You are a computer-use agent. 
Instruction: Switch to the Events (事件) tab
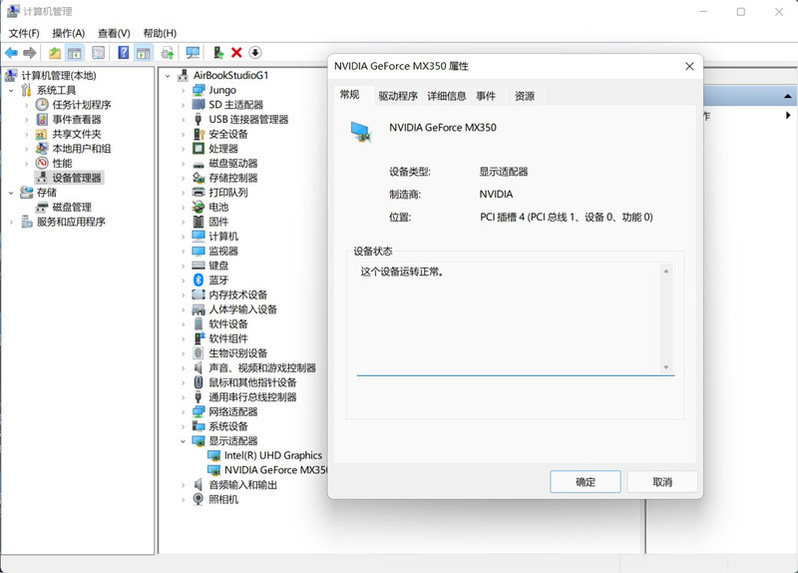point(486,96)
